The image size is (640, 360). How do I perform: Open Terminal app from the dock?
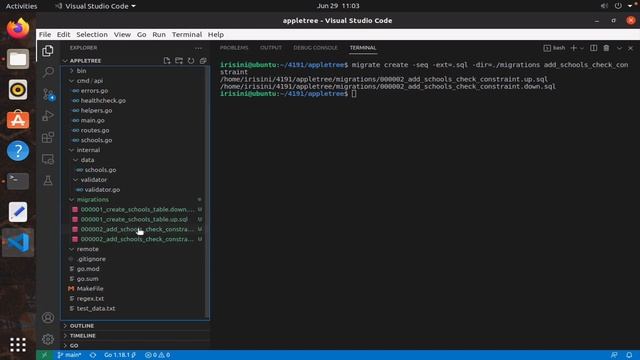(x=18, y=181)
